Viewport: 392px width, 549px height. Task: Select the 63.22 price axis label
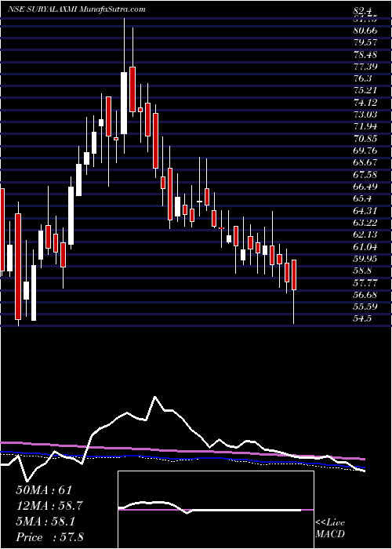365,222
